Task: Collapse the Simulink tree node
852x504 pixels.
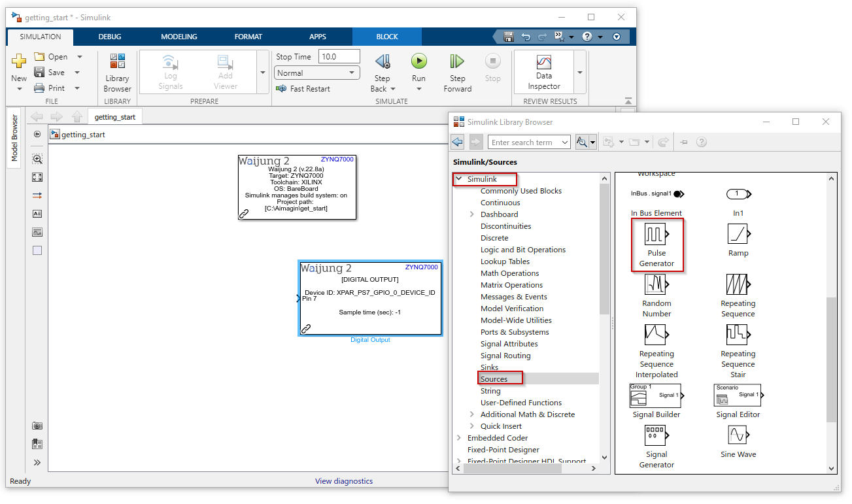Action: coord(459,179)
